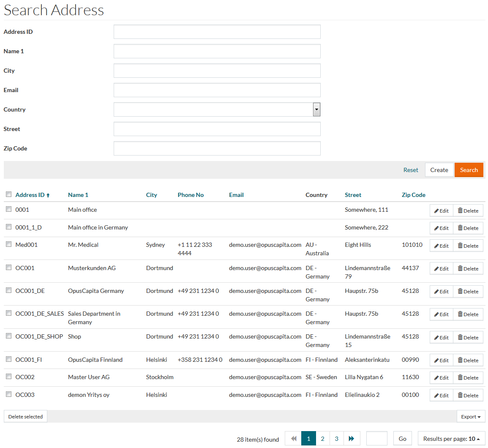Expand the Export dropdown menu
The image size is (488, 448).
(471, 417)
